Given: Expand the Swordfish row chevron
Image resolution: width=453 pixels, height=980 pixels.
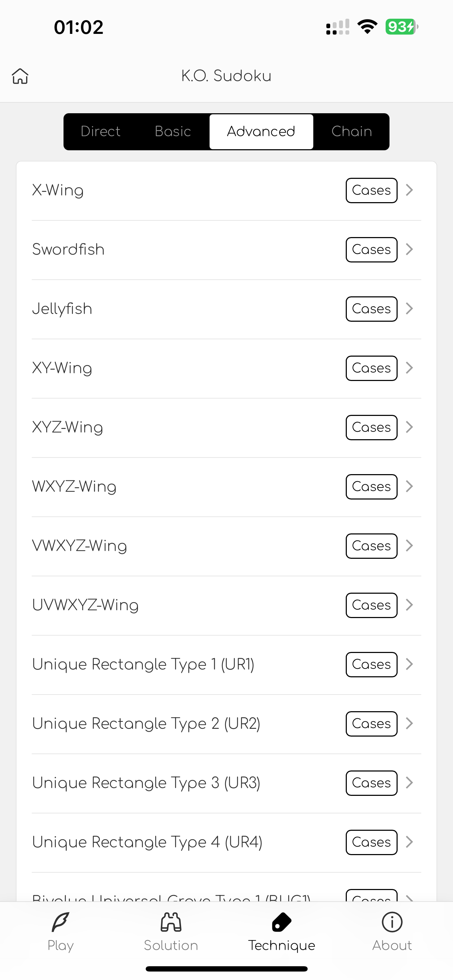Looking at the screenshot, I should [x=409, y=249].
